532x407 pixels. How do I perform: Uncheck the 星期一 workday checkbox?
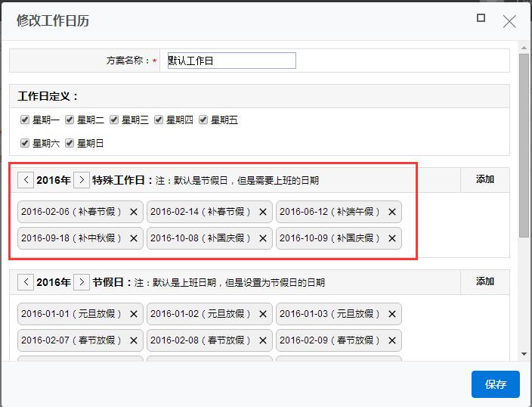pos(25,120)
